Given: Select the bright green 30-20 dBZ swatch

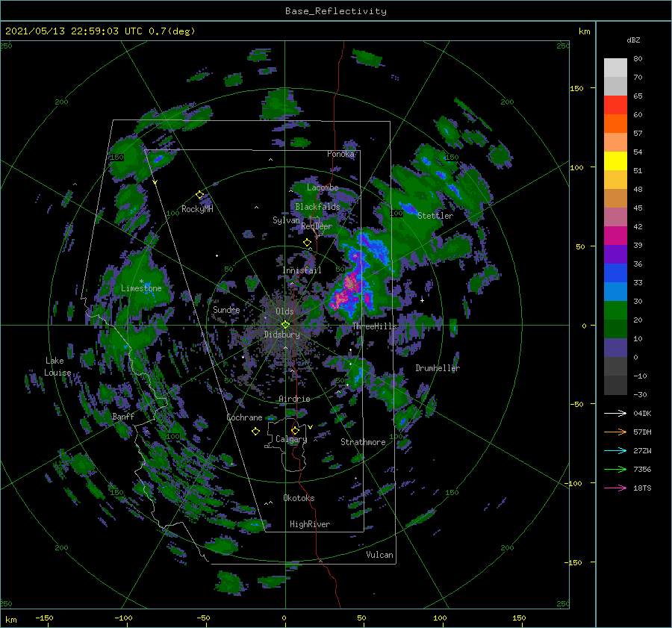Looking at the screenshot, I should click(x=615, y=311).
